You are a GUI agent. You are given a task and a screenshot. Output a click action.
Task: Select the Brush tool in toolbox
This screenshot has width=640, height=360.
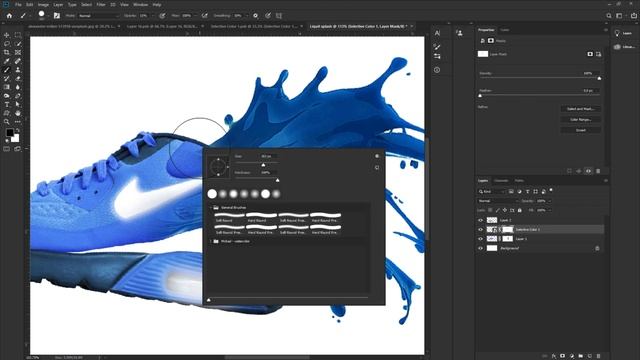(x=7, y=70)
